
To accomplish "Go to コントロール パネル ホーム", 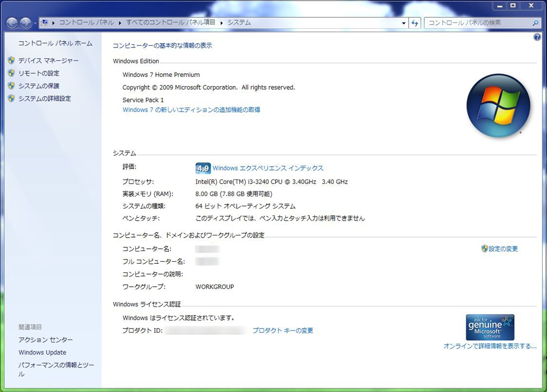I will 55,43.
